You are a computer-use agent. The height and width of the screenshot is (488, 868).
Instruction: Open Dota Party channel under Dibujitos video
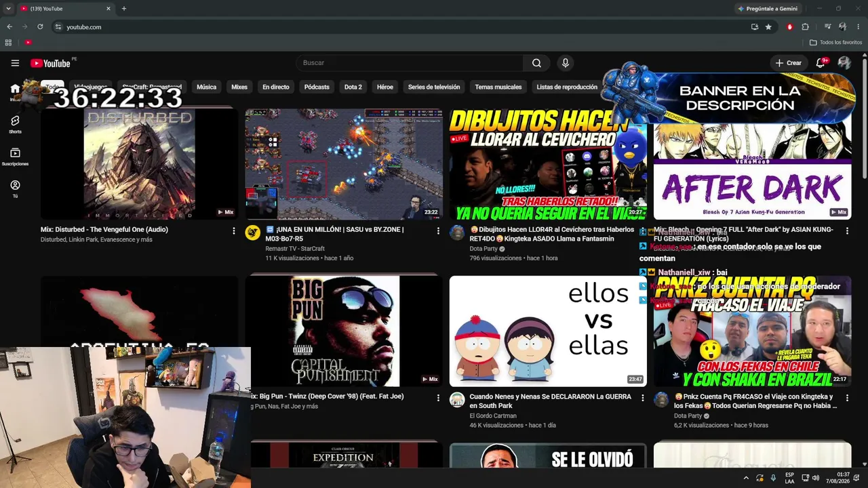pos(484,249)
